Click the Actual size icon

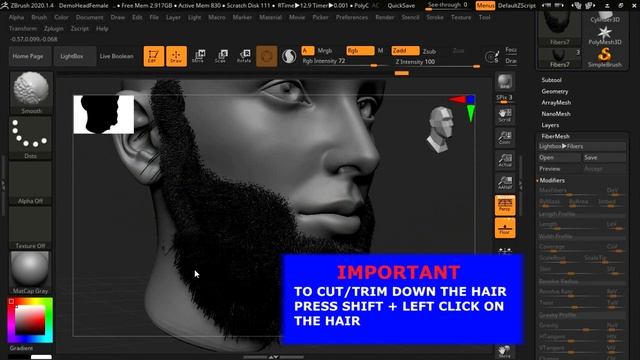(x=505, y=160)
